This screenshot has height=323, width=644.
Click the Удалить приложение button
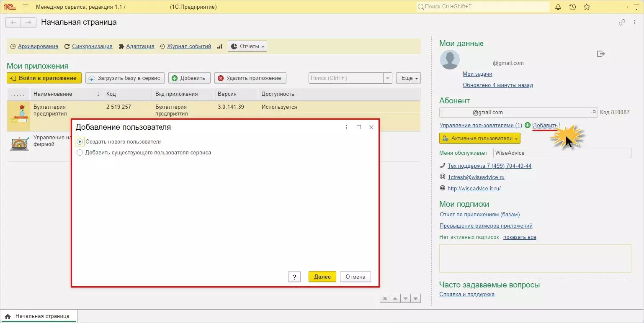(250, 78)
